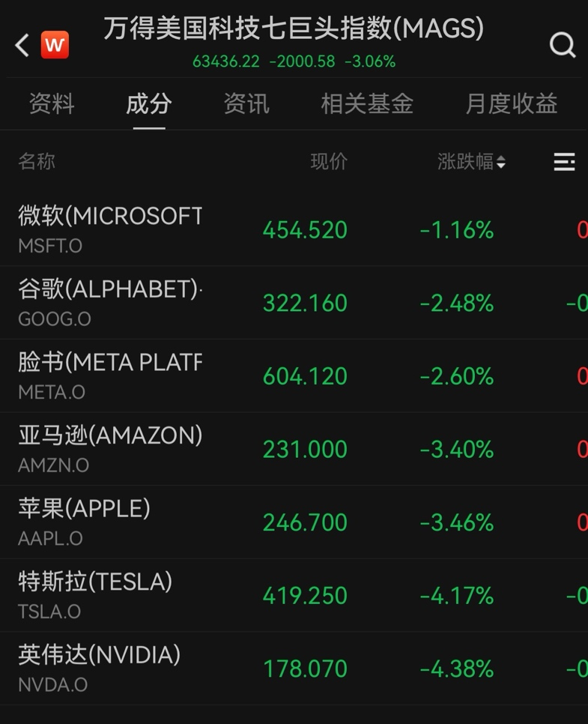
Task: Open the column list settings icon
Action: [564, 162]
